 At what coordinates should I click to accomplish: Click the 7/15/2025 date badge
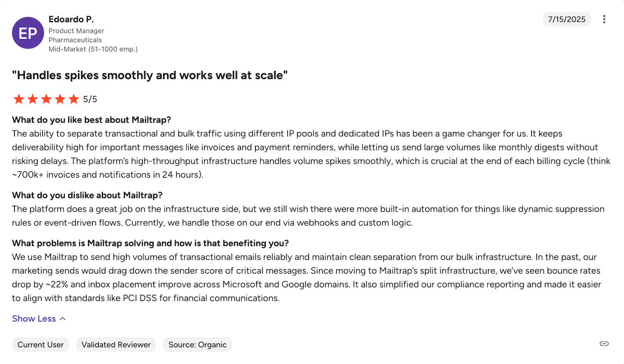tap(566, 19)
